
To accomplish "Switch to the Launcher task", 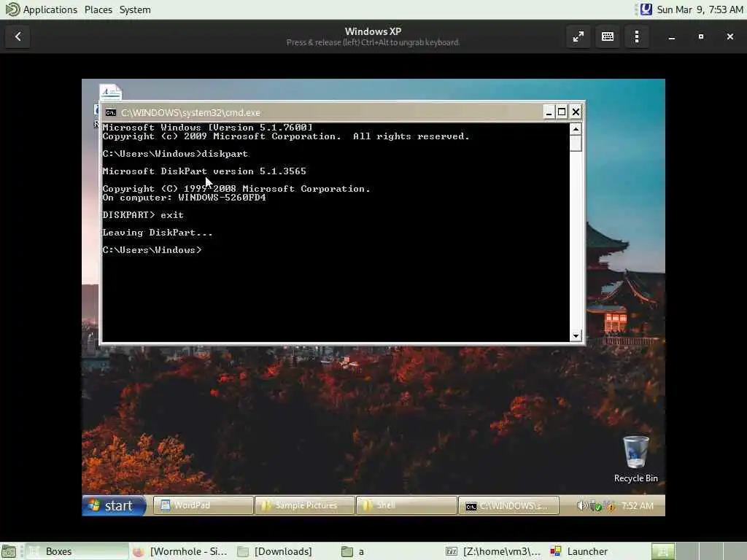I will 598,551.
